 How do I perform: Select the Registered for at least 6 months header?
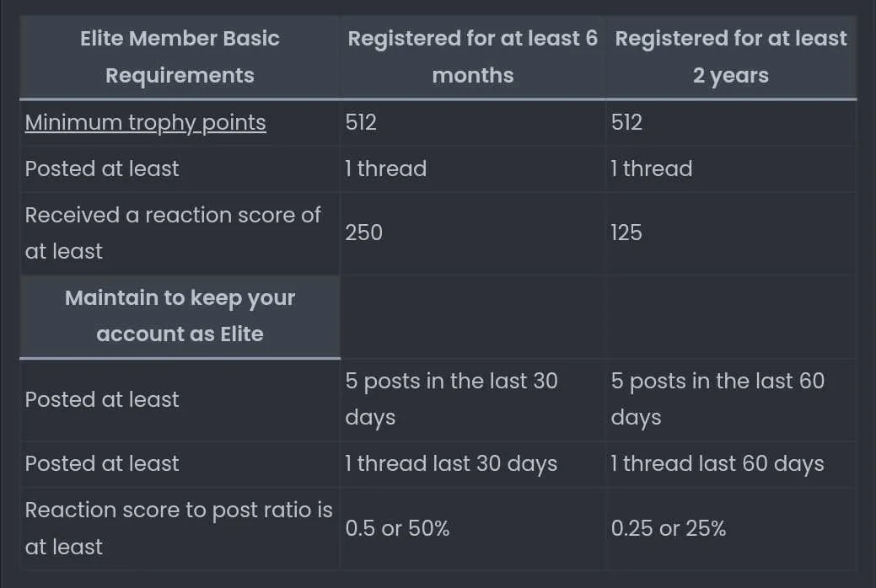473,57
